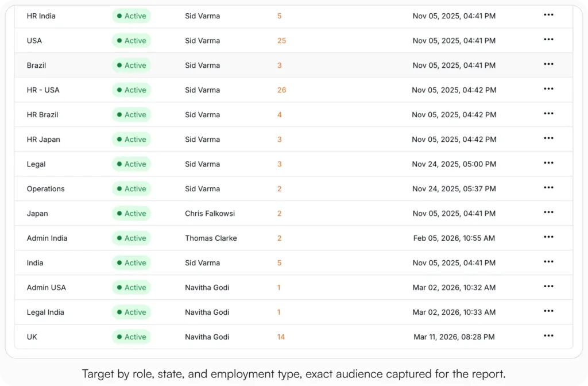Click date Feb 05, 2026, 10:55 AM
588x386 pixels.
(x=454, y=238)
